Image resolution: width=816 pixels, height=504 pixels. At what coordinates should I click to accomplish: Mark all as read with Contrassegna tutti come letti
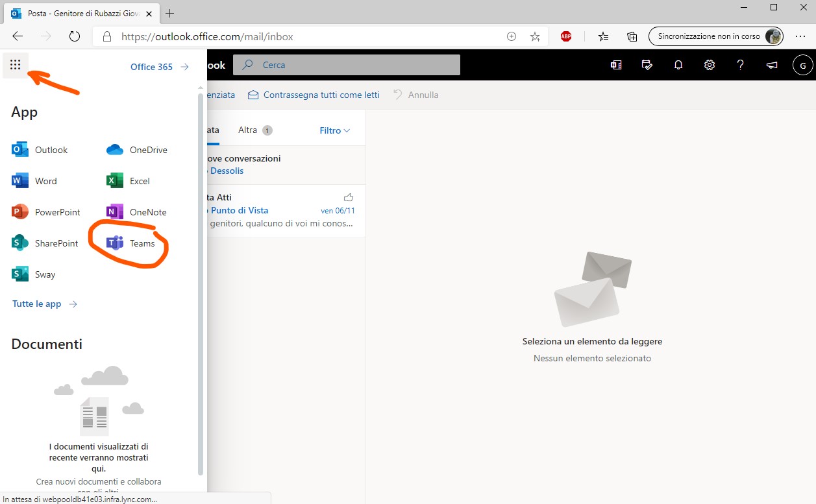314,95
